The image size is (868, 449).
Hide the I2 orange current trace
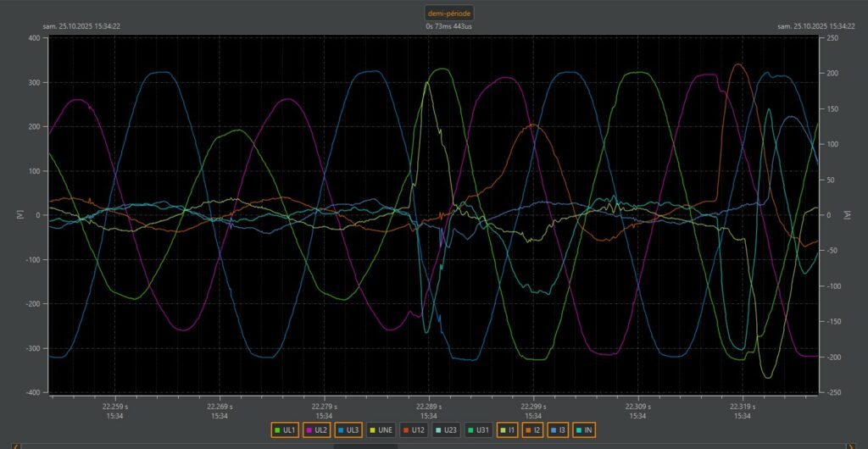coord(533,430)
